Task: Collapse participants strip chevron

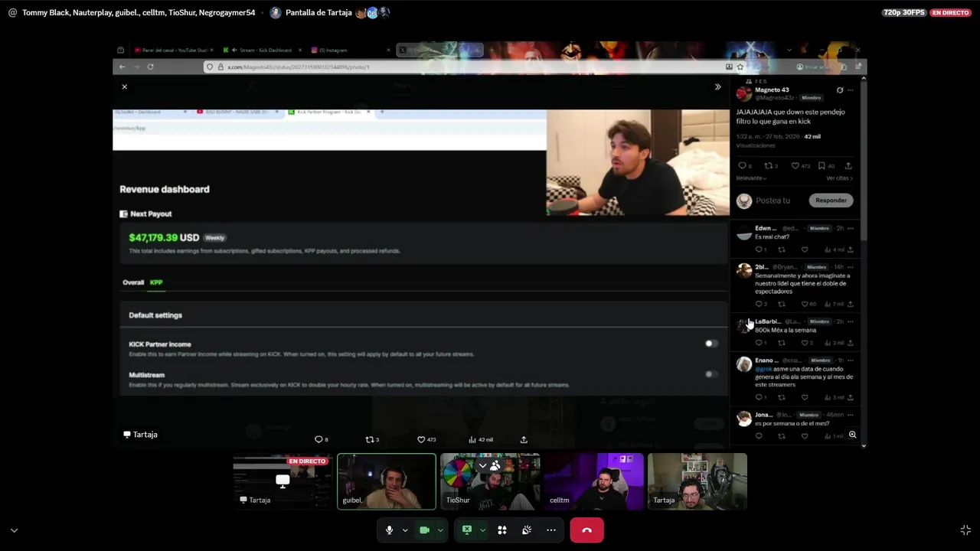Action: point(482,465)
